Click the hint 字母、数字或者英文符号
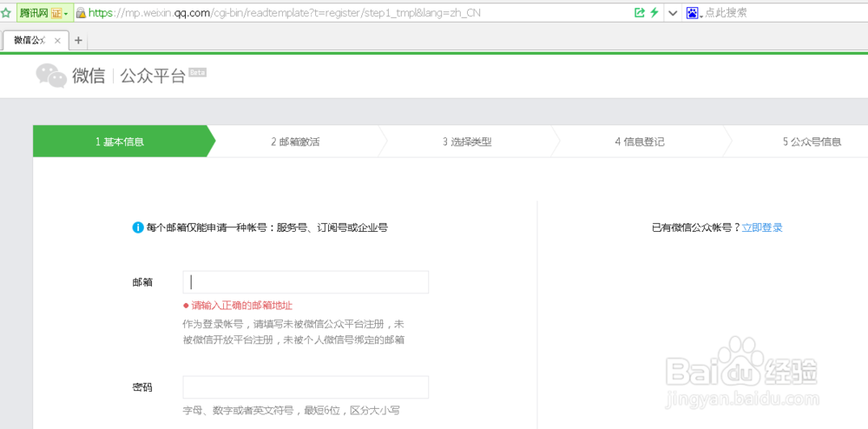The width and height of the screenshot is (868, 429). 240,411
